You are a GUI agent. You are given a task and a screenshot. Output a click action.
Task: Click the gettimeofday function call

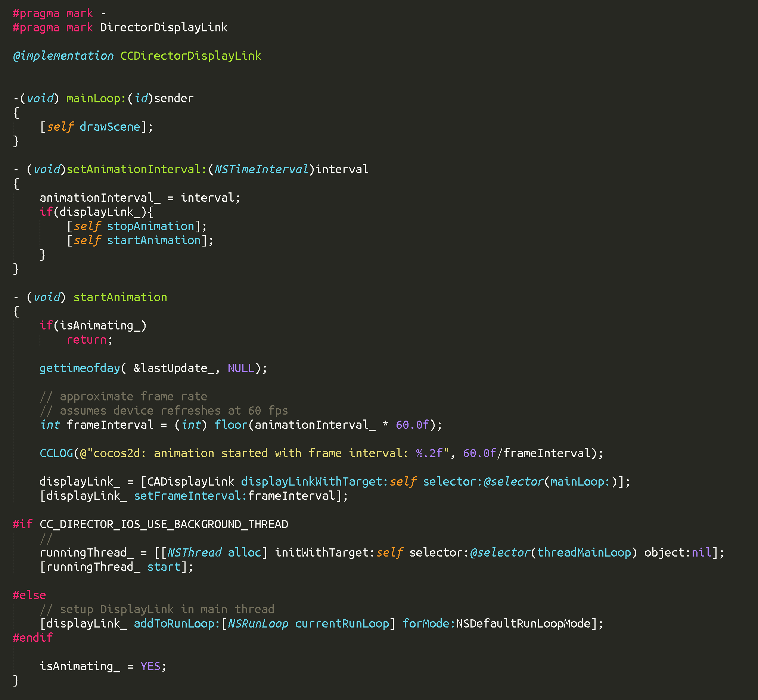[x=79, y=368]
